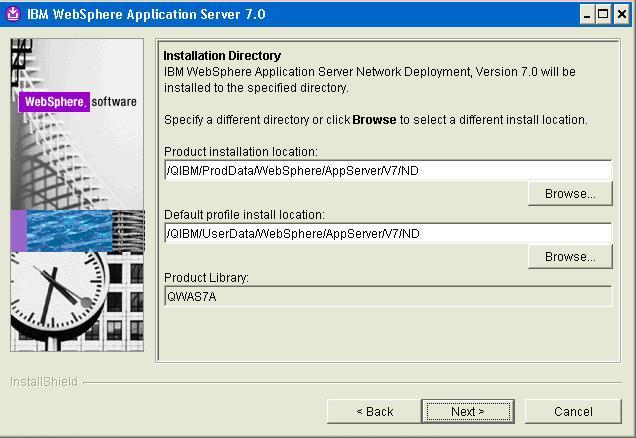Cancel the WebSphere installation
Image resolution: width=636 pixels, height=438 pixels.
click(573, 411)
